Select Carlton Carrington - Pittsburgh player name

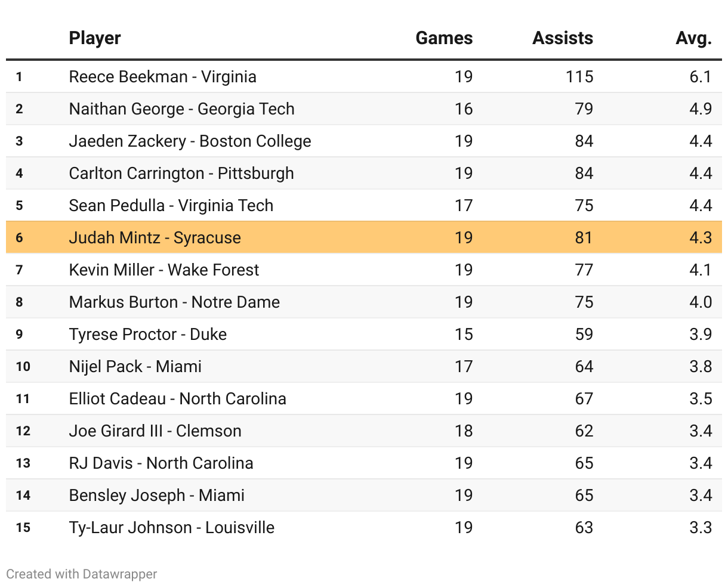click(x=181, y=174)
